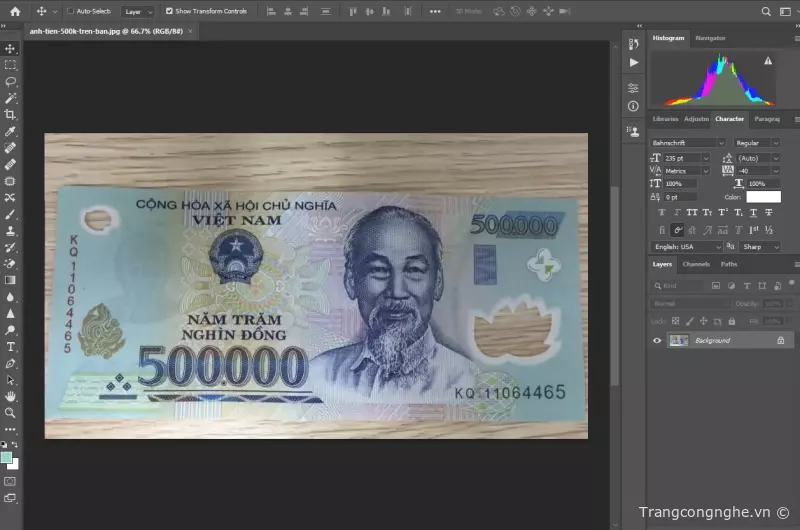Hide the Background layer with eye icon
Screen dimensions: 800x530
657,340
